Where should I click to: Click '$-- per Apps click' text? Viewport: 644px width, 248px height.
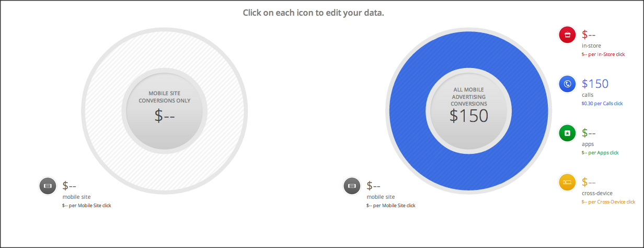pyautogui.click(x=600, y=153)
